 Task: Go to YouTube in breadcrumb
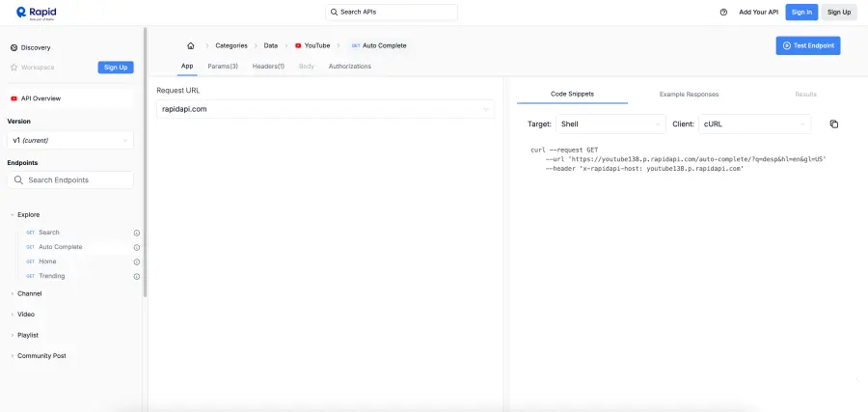pyautogui.click(x=317, y=46)
